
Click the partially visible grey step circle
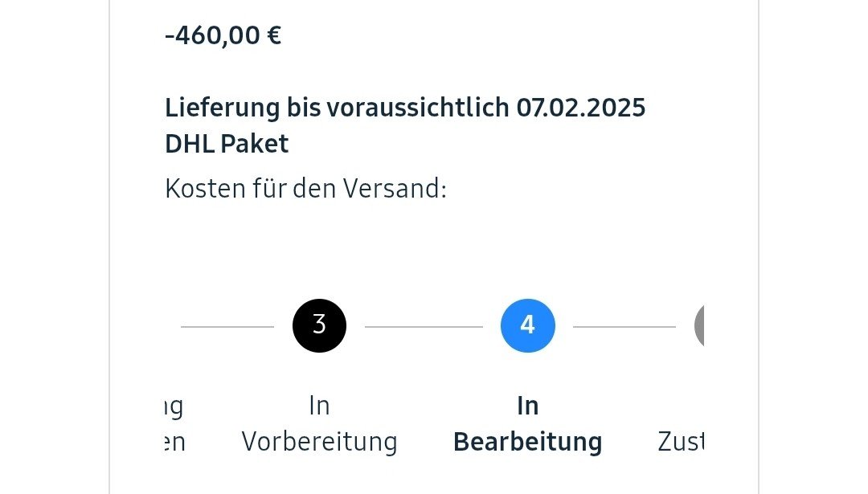(698, 325)
